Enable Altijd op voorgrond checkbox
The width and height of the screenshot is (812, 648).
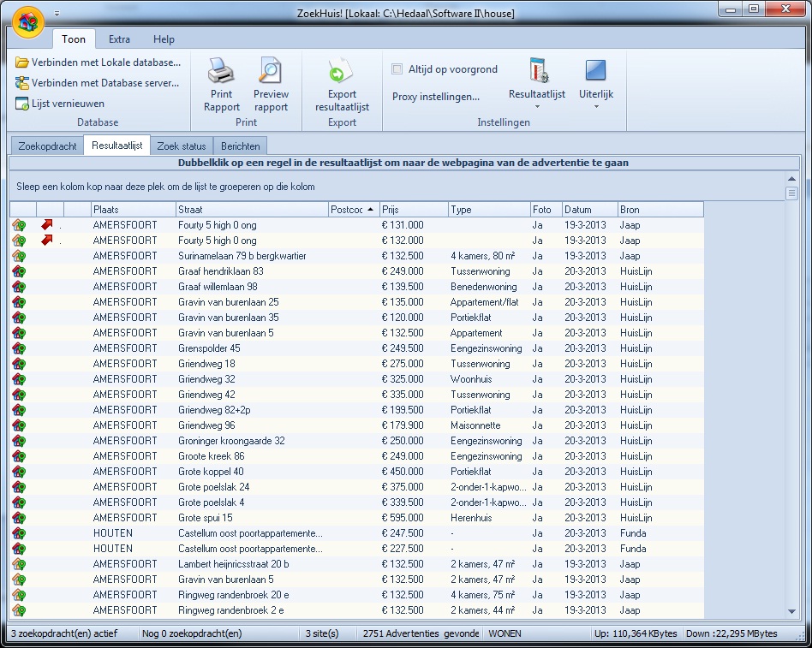[x=397, y=69]
